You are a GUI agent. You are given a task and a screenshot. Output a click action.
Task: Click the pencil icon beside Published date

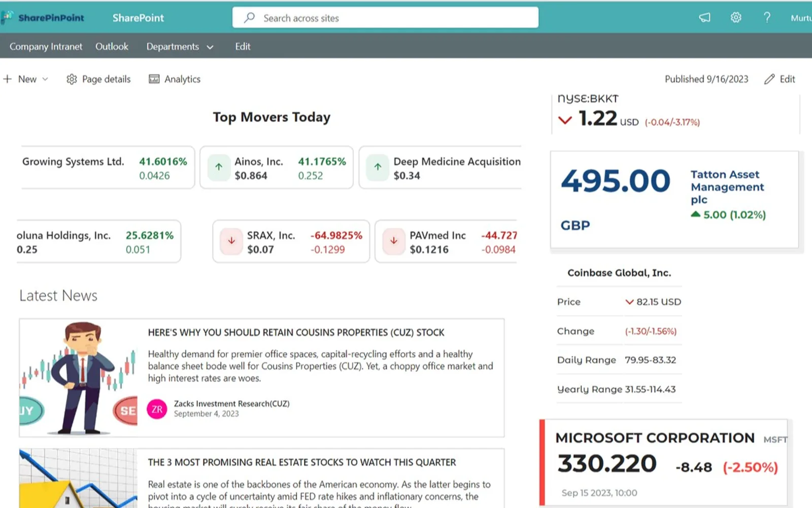click(x=769, y=79)
